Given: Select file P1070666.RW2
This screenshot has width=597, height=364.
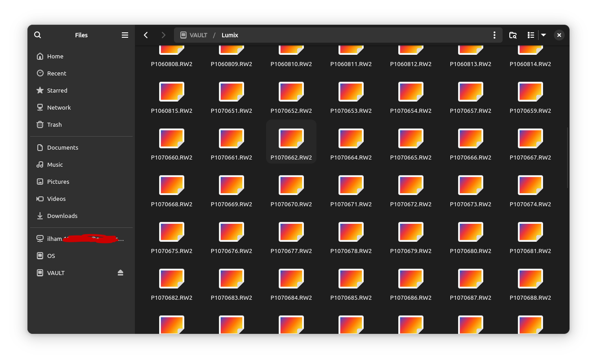Looking at the screenshot, I should coord(471,144).
